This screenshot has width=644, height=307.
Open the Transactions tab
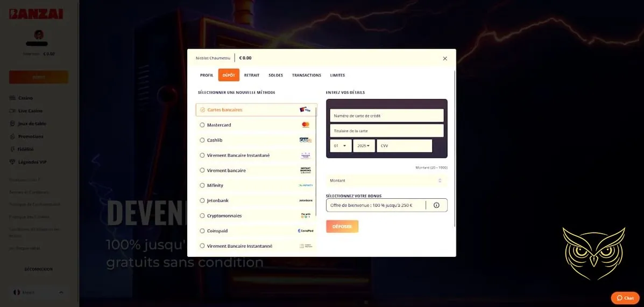[x=306, y=75]
